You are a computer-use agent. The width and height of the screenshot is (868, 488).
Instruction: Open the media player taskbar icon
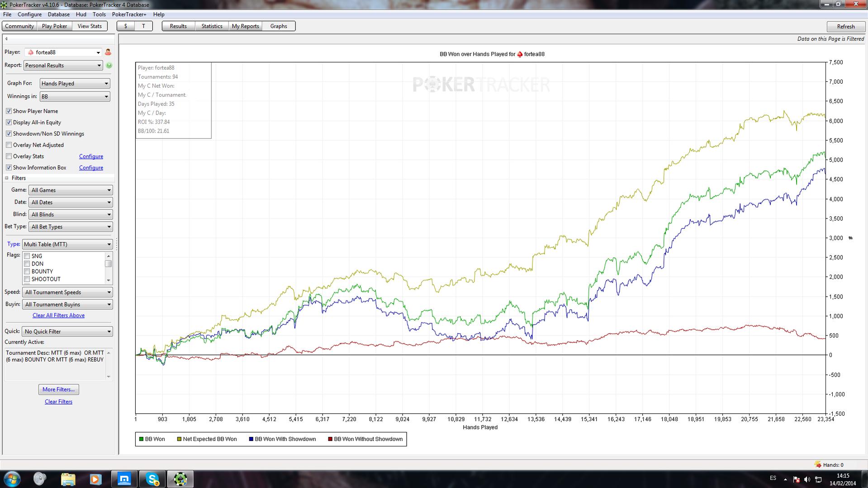coord(95,479)
